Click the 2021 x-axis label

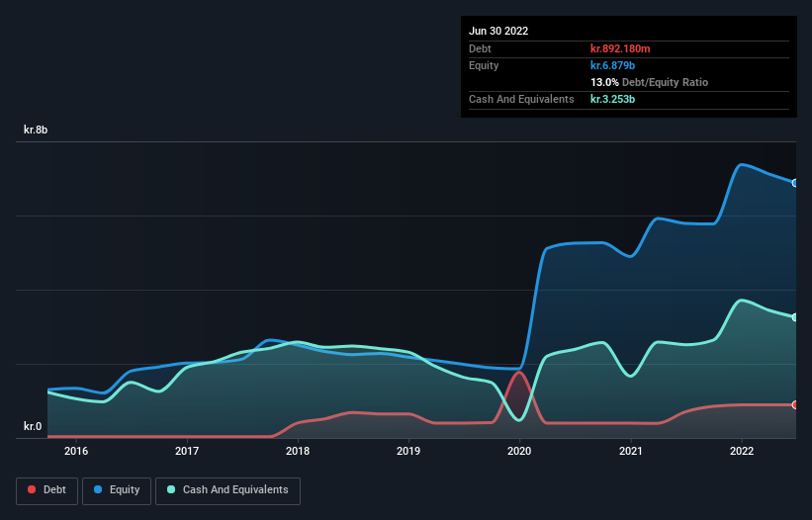coord(631,451)
